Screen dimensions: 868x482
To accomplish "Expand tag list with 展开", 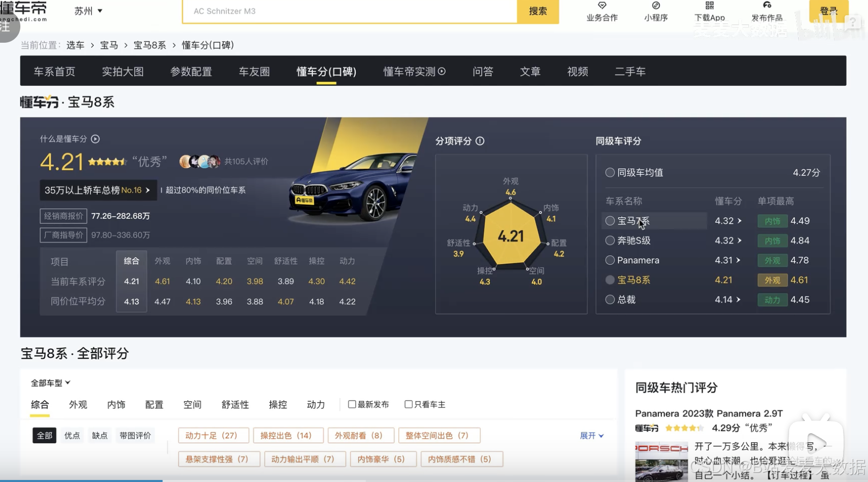I will pos(592,436).
